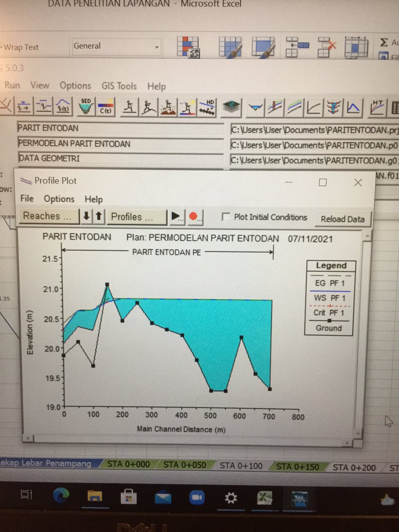Open Excel Conditional Formatting icon
The image size is (399, 532).
[x=189, y=47]
